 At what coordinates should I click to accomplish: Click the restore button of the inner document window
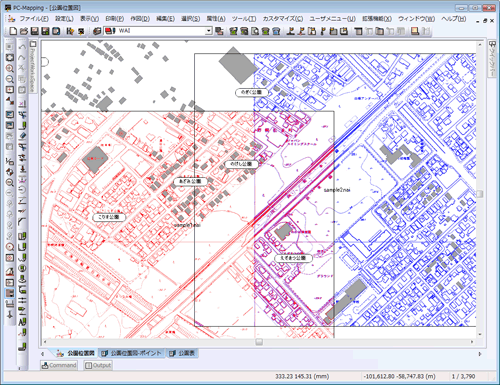pos(485,21)
